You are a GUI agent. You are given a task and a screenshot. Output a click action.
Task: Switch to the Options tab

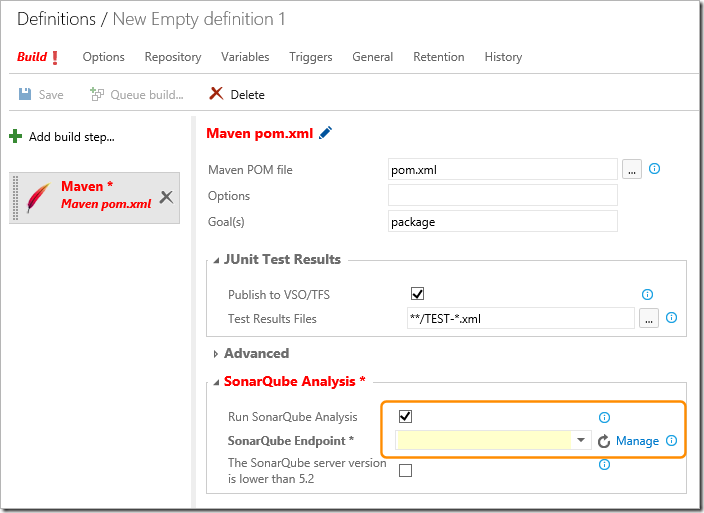click(103, 57)
